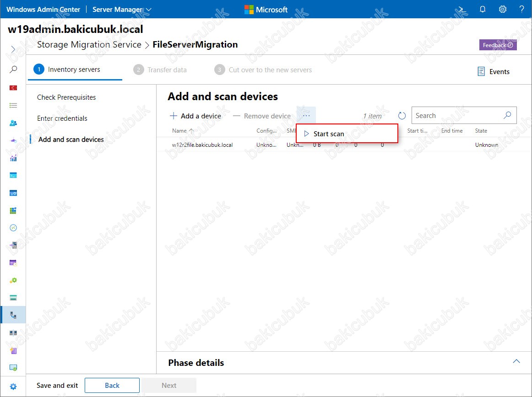Sort by the Config column header
Viewport: 532px width, 397px height.
tap(266, 130)
